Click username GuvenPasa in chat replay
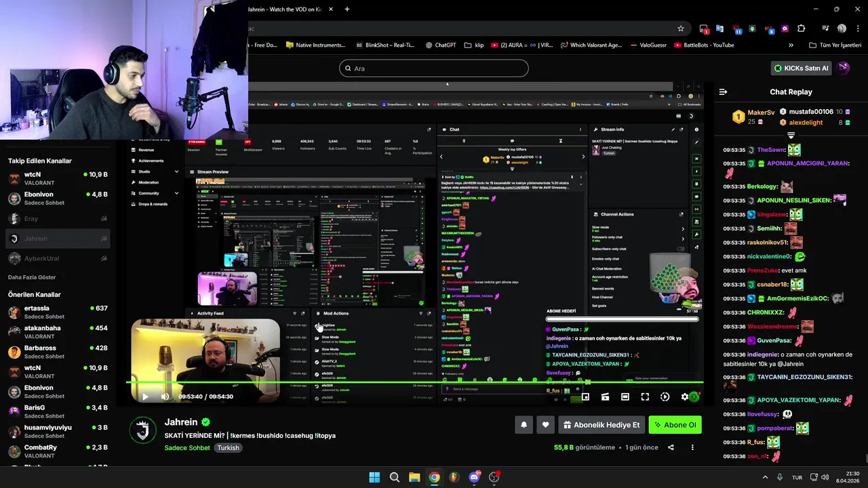Image resolution: width=868 pixels, height=488 pixels. [x=774, y=340]
